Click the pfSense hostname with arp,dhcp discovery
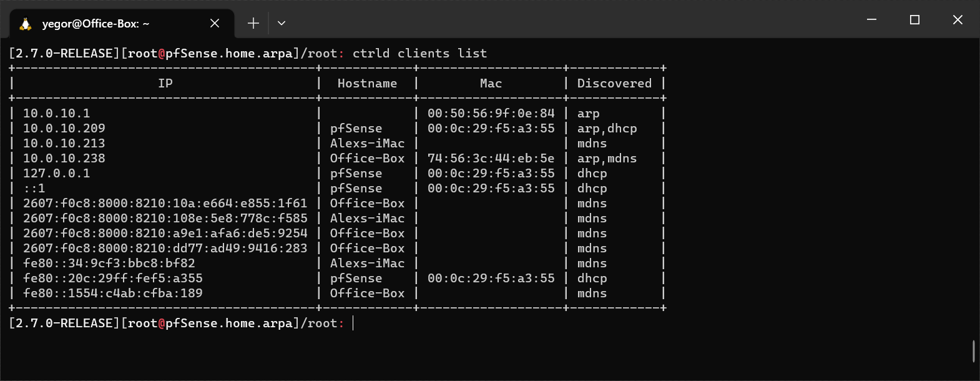980x381 pixels. pos(356,128)
